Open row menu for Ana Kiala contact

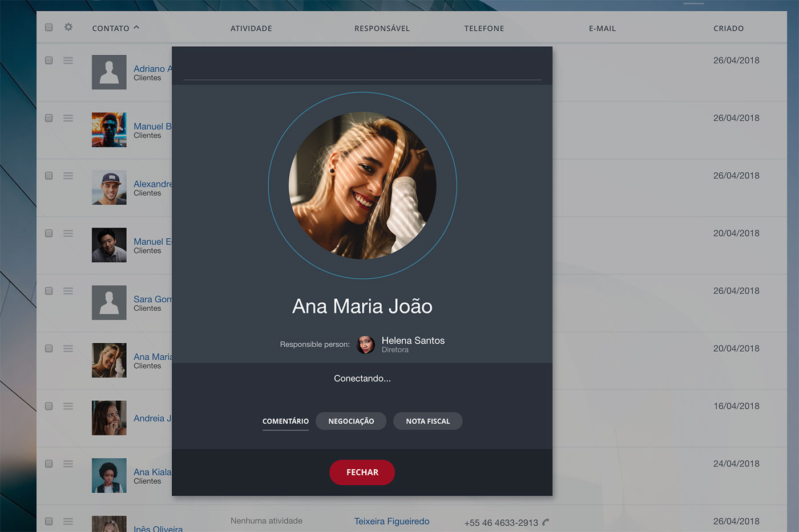click(x=68, y=464)
